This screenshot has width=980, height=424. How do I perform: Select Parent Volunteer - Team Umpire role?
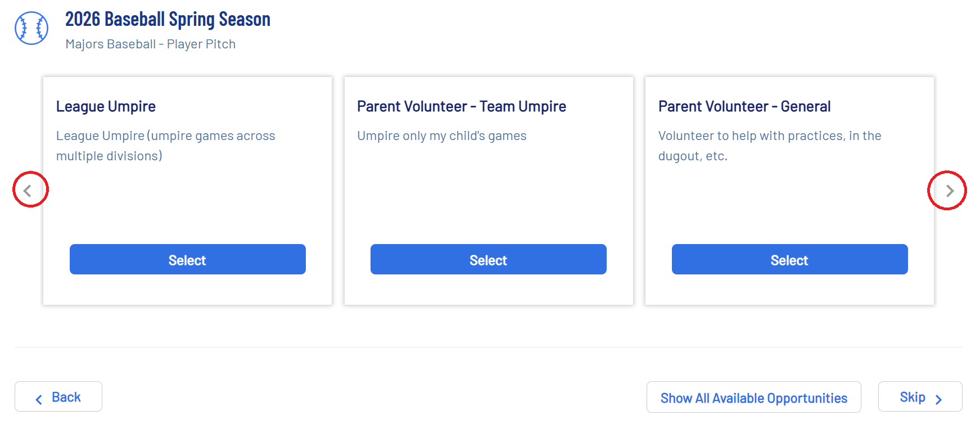pos(488,260)
